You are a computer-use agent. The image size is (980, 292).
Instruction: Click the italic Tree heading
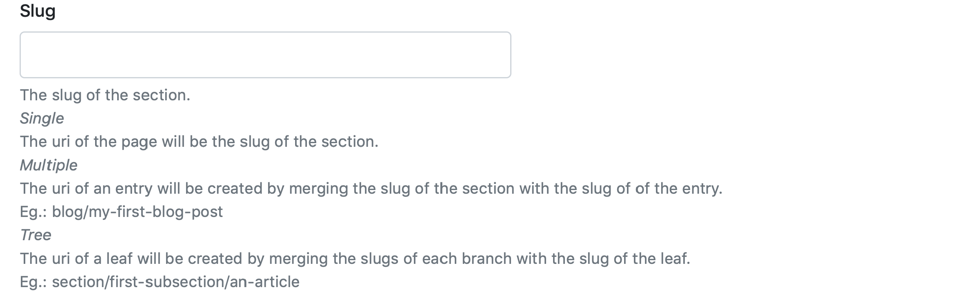point(36,235)
